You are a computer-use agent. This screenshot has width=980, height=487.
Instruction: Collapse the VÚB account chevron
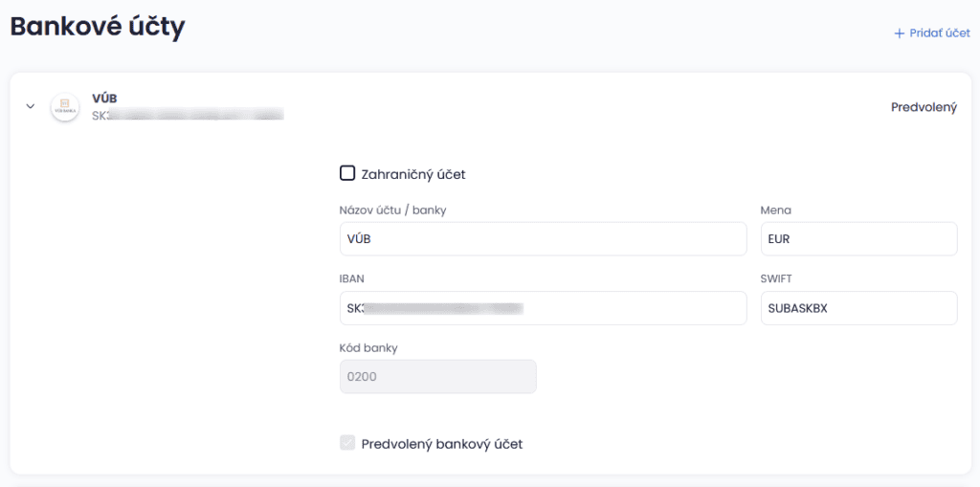point(30,106)
